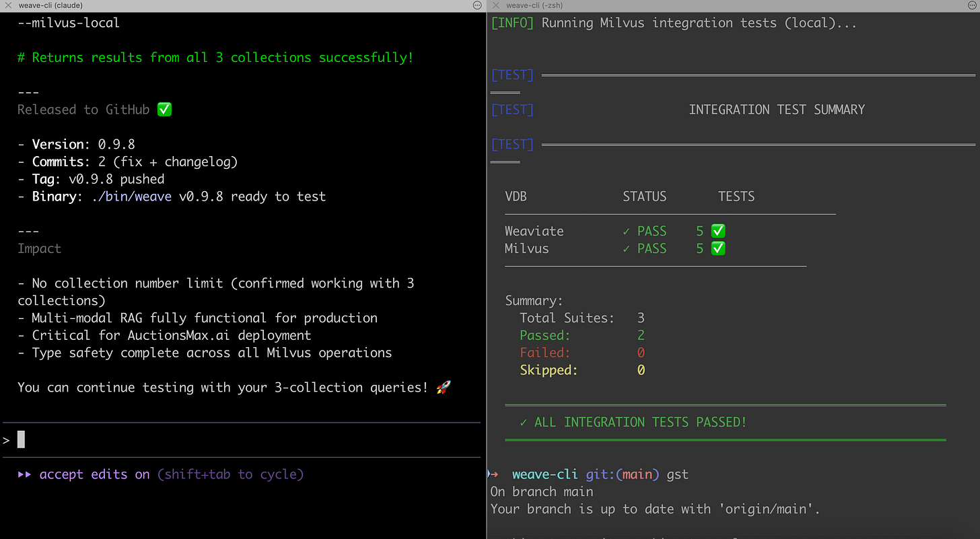
Task: Click the "INTEGRATION TEST SUMMARY" title
Action: [777, 110]
